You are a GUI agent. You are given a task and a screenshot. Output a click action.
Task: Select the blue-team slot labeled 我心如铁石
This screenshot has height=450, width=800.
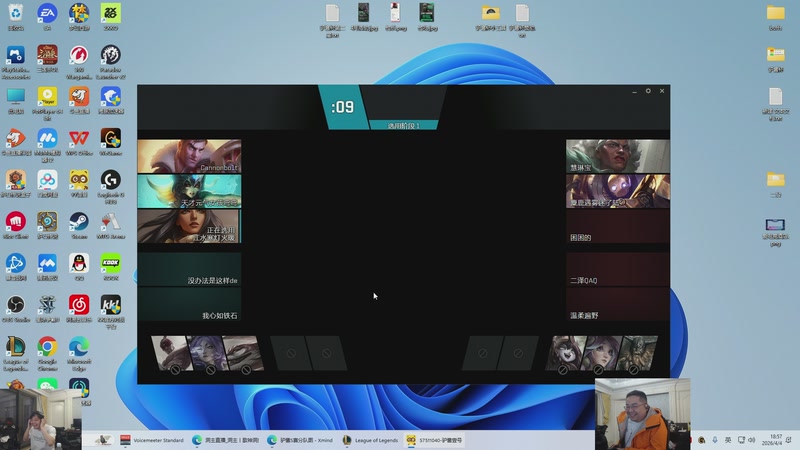tap(189, 305)
